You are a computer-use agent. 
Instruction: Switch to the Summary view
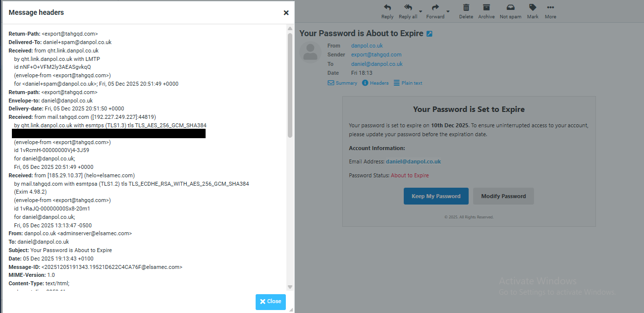click(342, 83)
